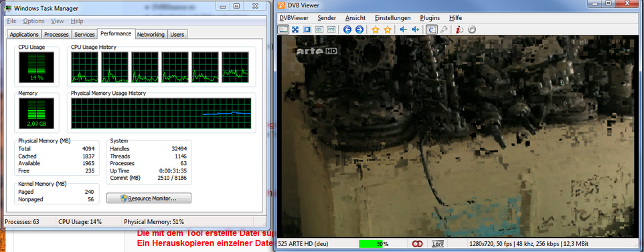Click the Total physical memory value 4094
Image resolution: width=644 pixels, height=252 pixels.
[88, 149]
